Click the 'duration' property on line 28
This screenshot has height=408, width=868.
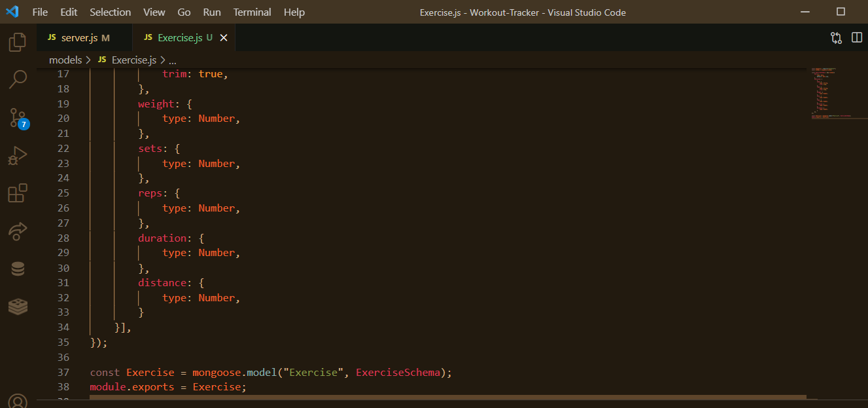[x=162, y=238]
